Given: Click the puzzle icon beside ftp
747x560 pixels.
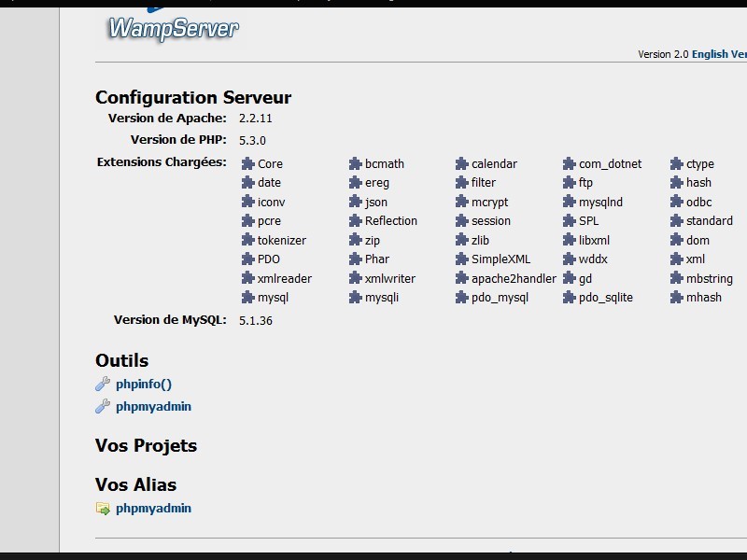Looking at the screenshot, I should [x=570, y=182].
